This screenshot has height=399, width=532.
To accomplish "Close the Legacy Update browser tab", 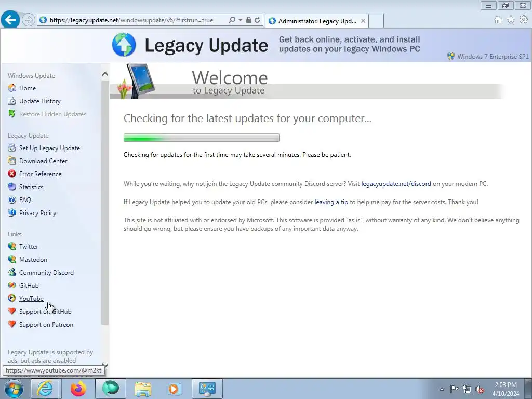I will [x=363, y=21].
